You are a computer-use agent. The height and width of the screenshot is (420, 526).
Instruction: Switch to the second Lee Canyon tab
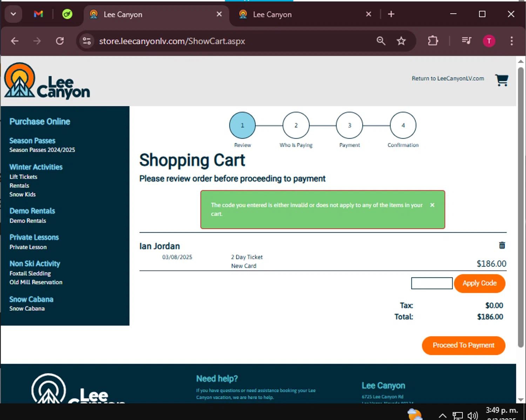coord(302,14)
